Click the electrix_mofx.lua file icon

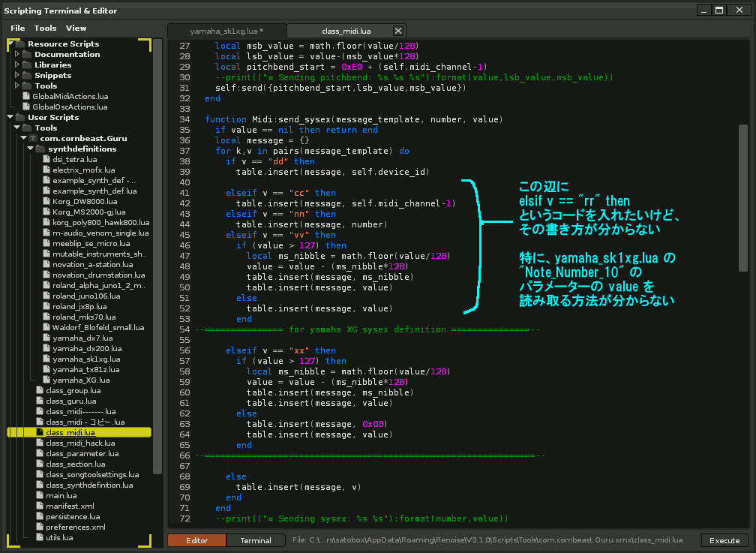click(x=46, y=170)
